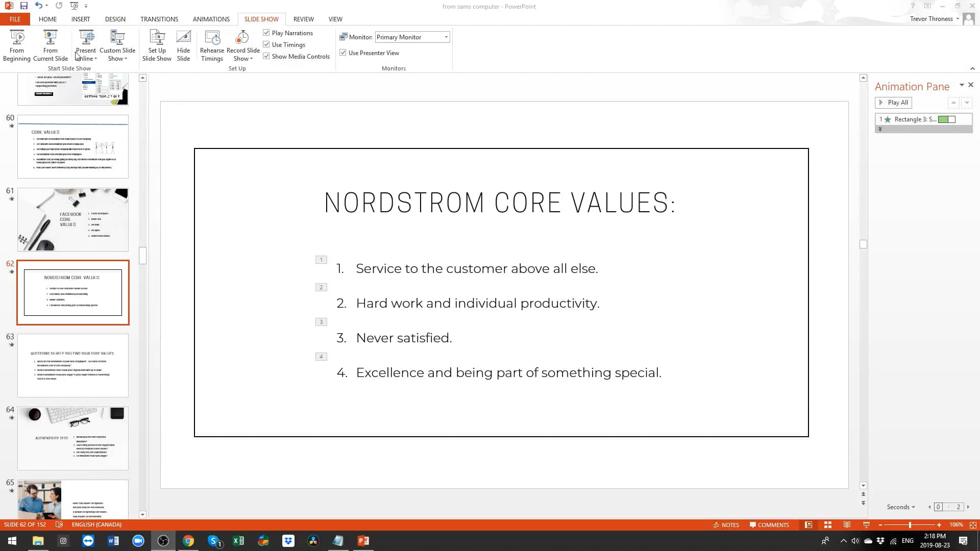Open the NOTES pane
Screen dimensions: 980x551
pos(726,524)
